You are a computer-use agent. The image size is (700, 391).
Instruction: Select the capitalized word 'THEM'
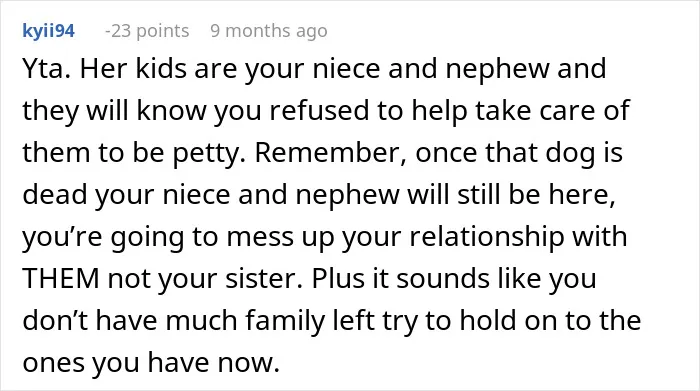[61, 279]
